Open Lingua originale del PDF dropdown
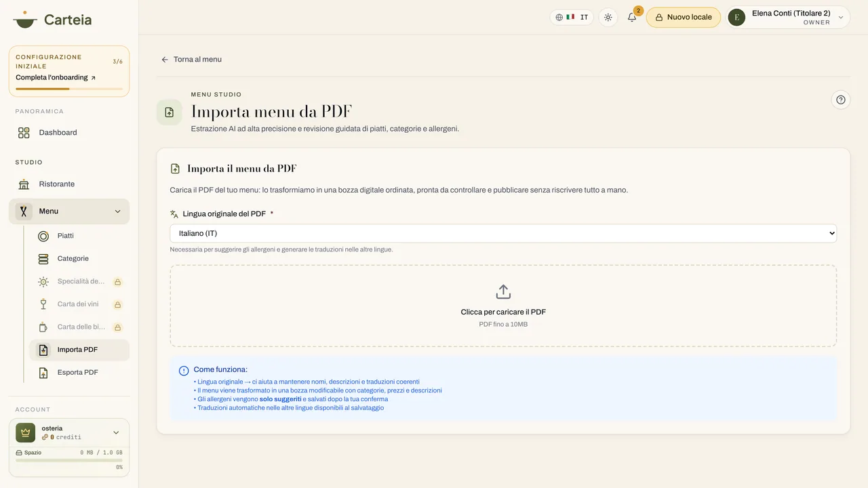 coord(503,233)
